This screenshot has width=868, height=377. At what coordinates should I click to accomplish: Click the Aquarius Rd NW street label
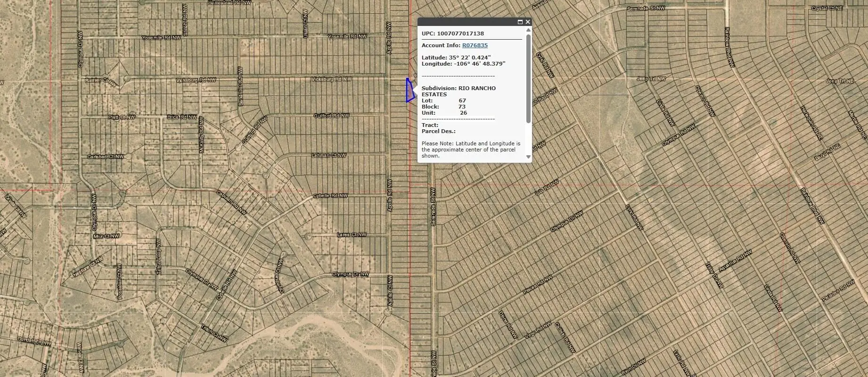pos(735,262)
